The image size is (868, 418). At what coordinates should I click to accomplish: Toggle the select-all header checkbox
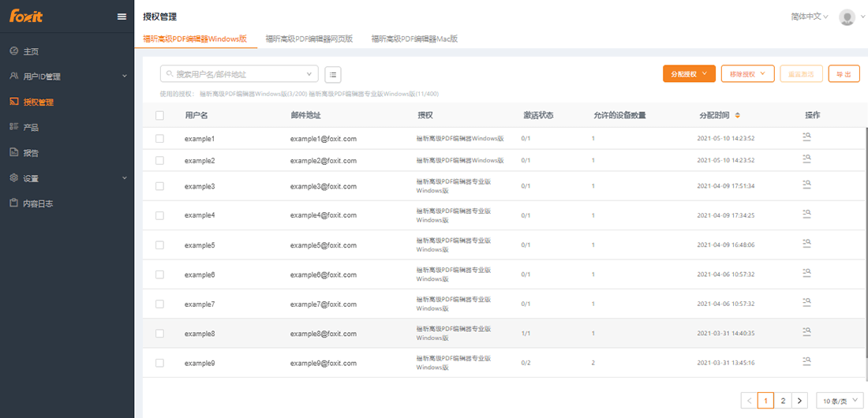tap(159, 116)
